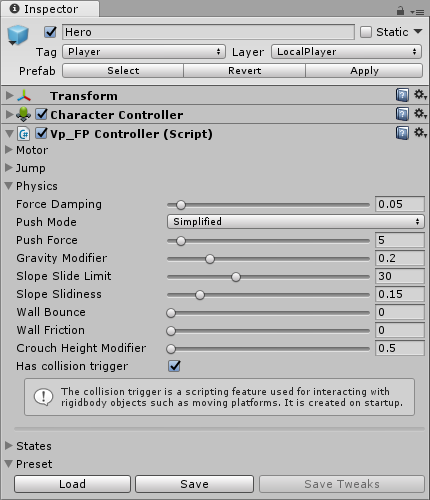Open gear menu for Character Controller
This screenshot has width=430, height=500.
420,114
